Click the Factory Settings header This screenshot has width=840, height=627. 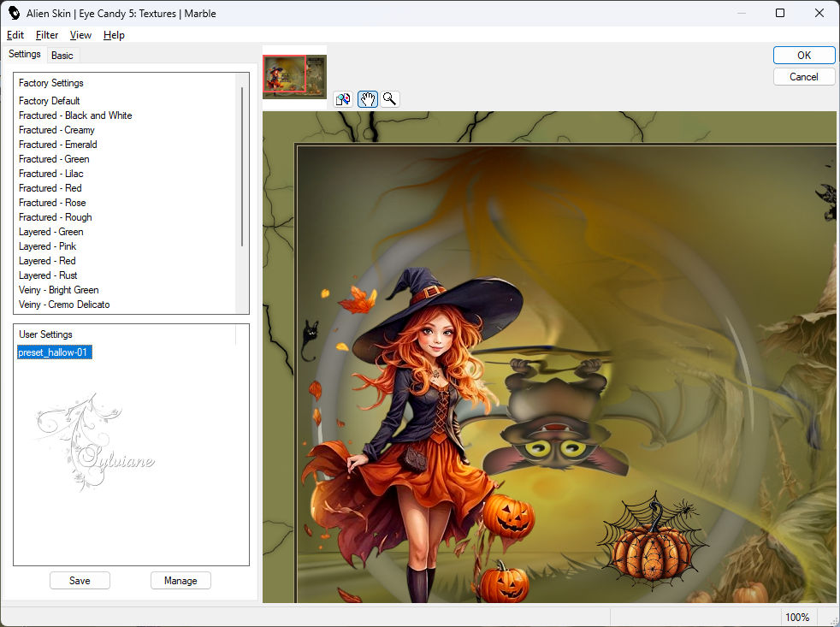tap(51, 82)
